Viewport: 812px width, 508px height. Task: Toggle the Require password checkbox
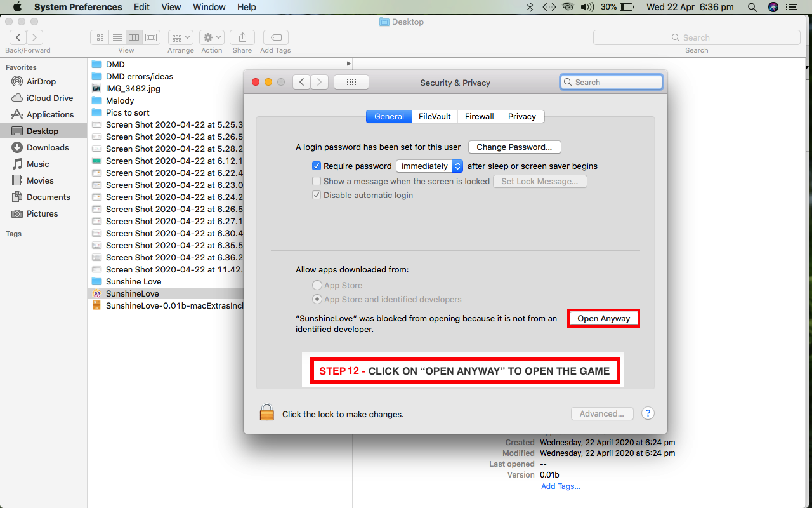[317, 166]
